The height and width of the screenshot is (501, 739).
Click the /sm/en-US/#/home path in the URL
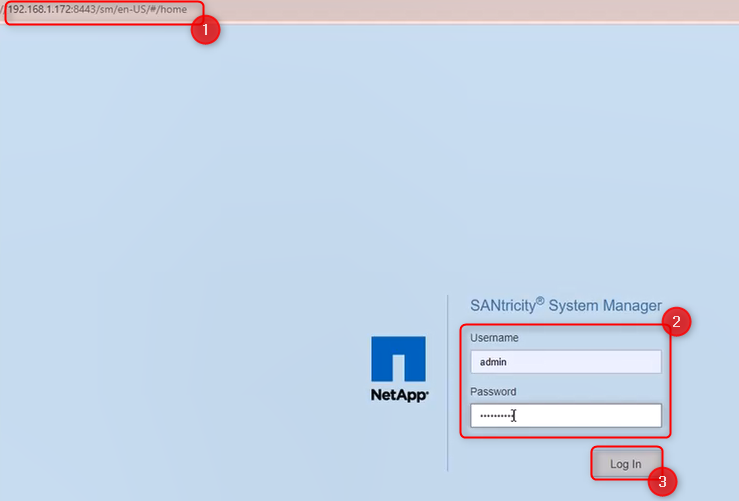[x=141, y=9]
